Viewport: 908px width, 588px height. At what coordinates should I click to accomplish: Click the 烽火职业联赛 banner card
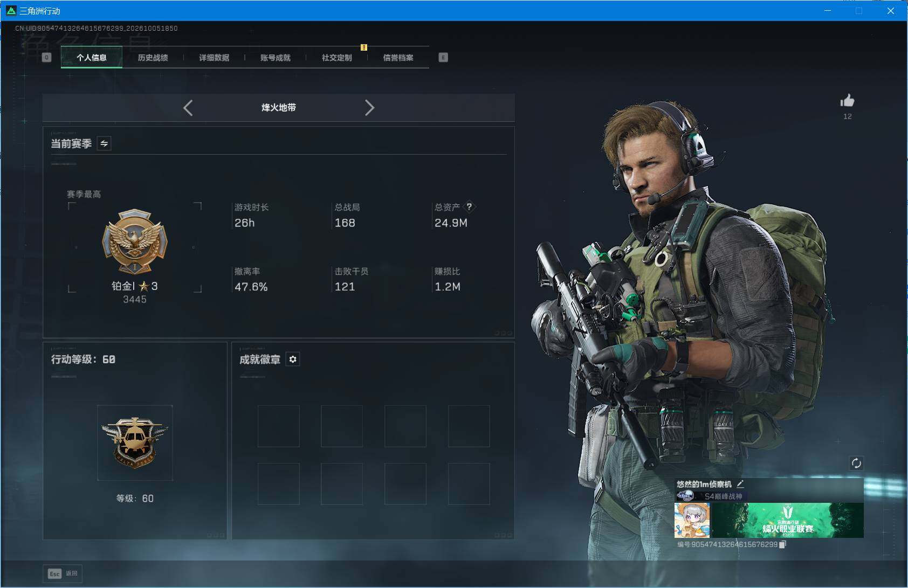(788, 520)
